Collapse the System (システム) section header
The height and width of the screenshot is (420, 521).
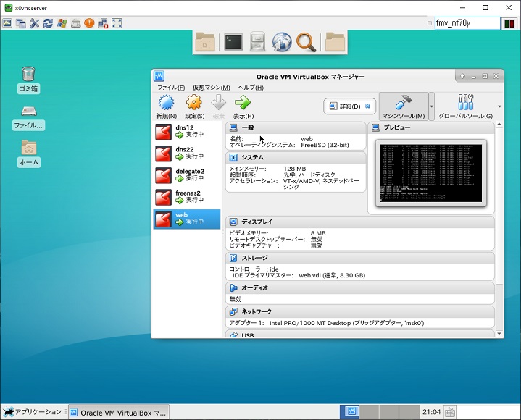tap(296, 157)
